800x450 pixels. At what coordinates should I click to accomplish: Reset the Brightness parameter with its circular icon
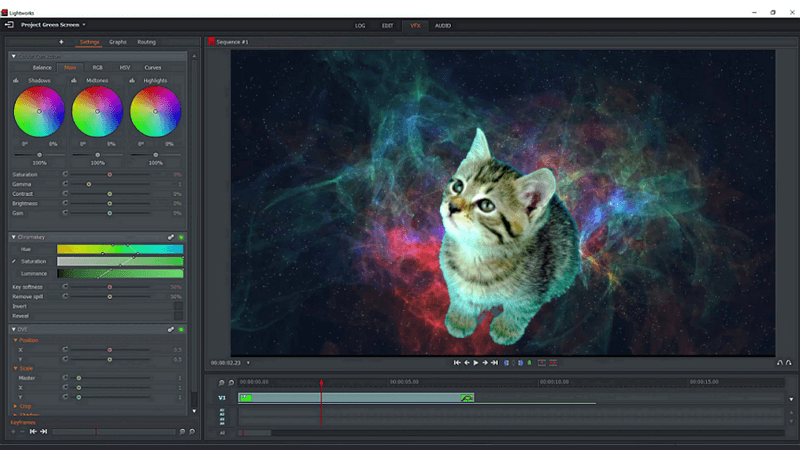coord(65,203)
